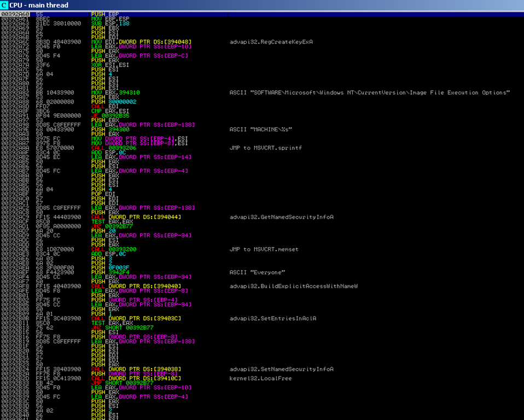Viewport: 524px width, 420px height.
Task: Click the JMP to MSVCRT.memset comment
Action: tap(264, 249)
